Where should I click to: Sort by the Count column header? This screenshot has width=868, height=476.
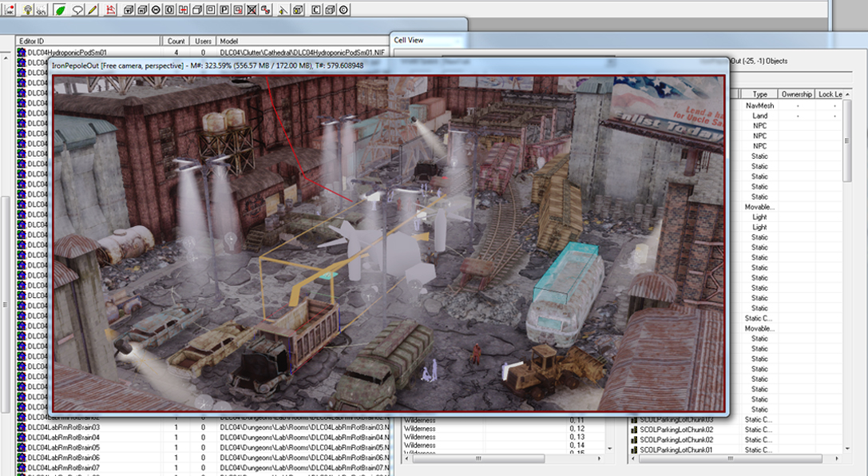(176, 41)
